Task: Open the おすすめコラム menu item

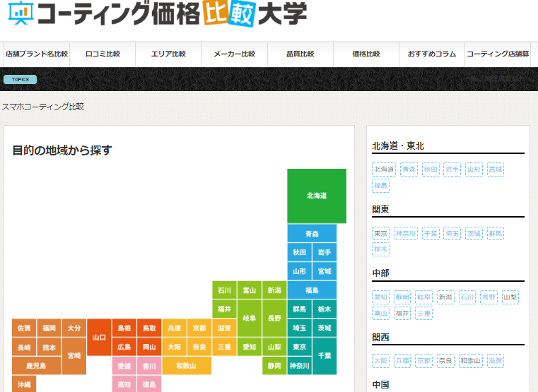Action: (431, 54)
